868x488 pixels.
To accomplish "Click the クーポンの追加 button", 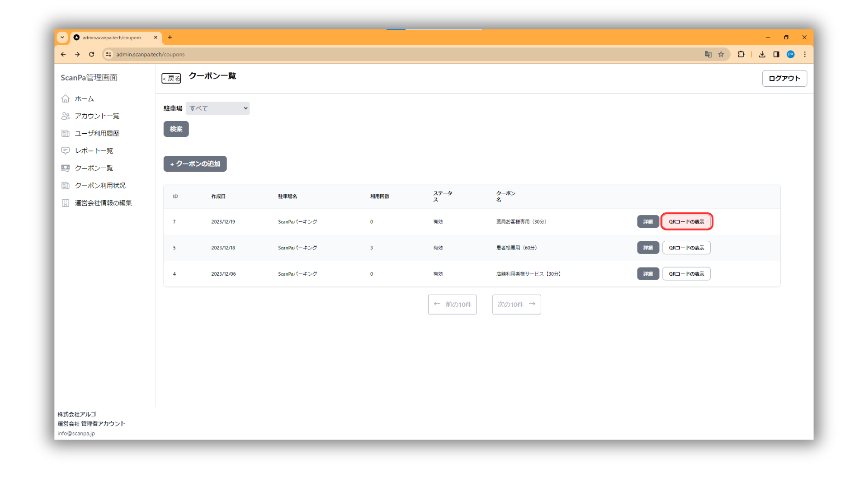I will (195, 164).
